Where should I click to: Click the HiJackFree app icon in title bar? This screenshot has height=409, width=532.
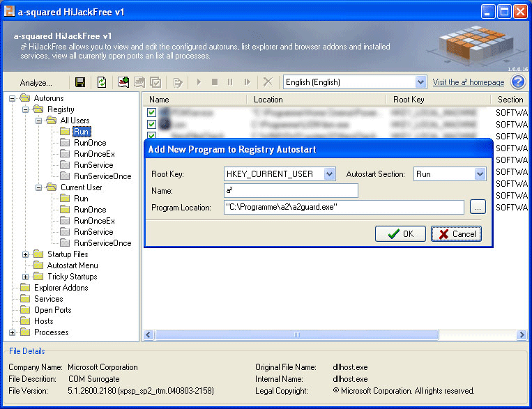pyautogui.click(x=10, y=11)
